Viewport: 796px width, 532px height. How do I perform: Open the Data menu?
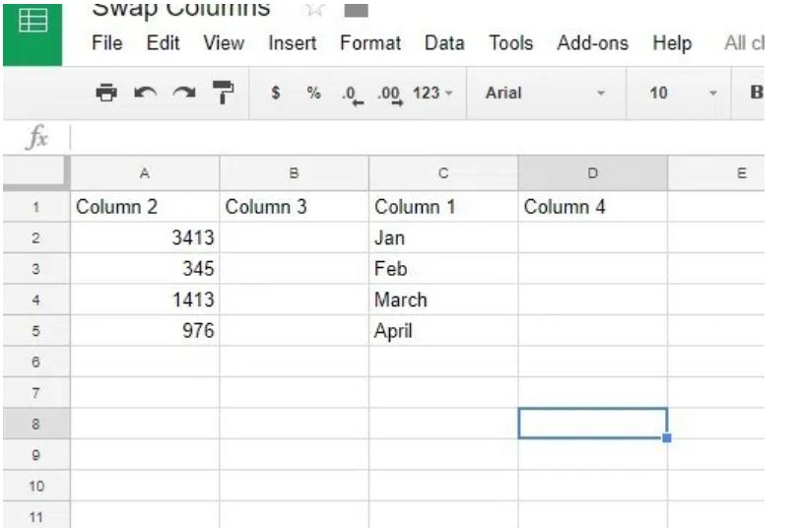coord(444,44)
